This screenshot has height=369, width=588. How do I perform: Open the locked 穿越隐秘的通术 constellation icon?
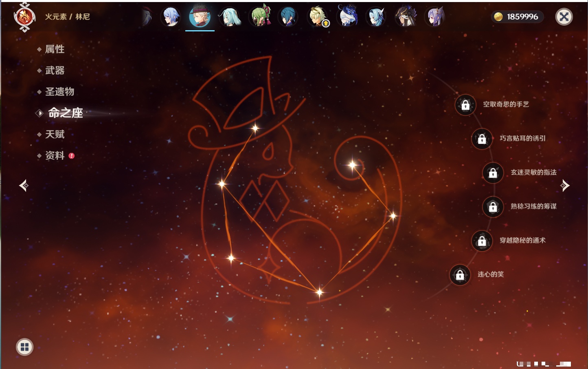482,241
